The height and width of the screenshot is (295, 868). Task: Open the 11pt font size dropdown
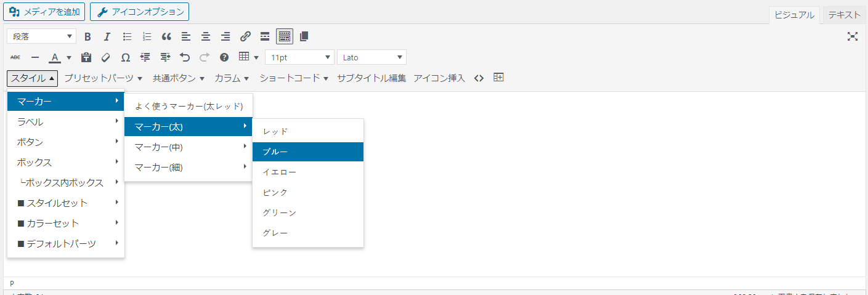click(x=300, y=57)
